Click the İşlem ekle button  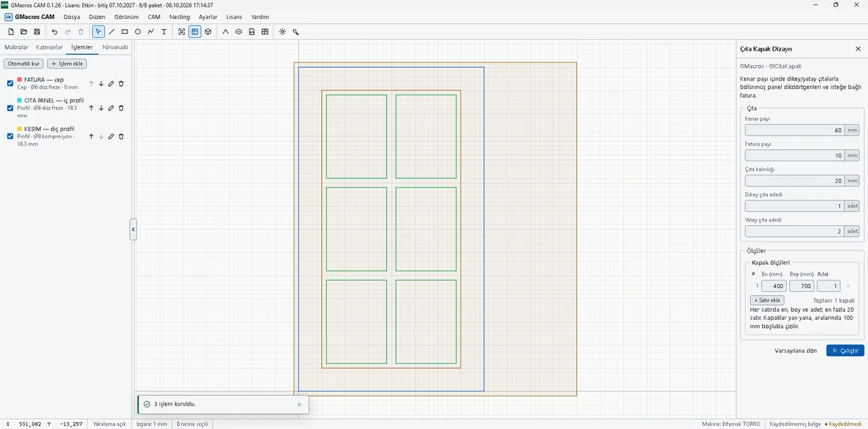pos(67,64)
